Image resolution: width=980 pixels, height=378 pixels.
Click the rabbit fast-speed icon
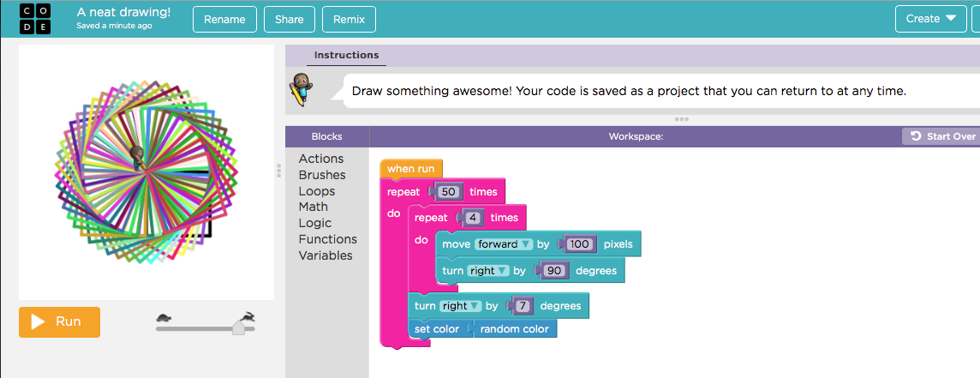(247, 317)
